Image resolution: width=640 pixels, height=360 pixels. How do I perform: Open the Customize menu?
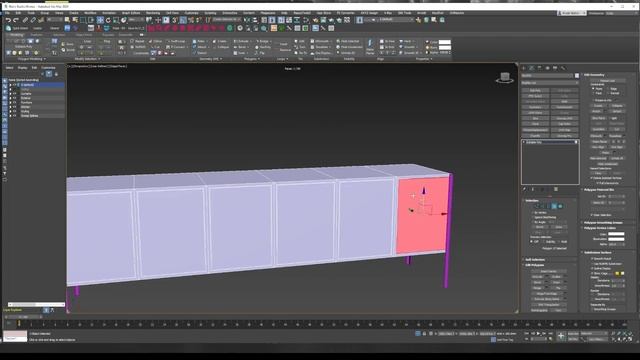click(191, 13)
